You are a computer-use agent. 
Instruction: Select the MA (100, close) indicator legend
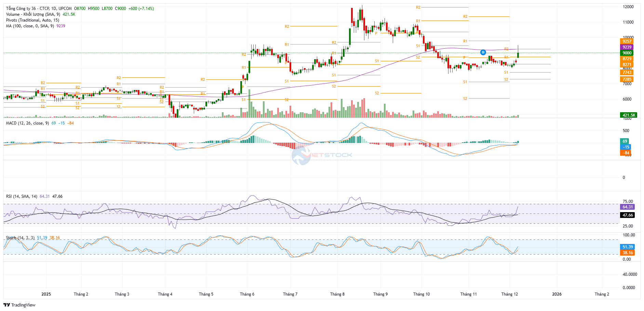(x=30, y=26)
